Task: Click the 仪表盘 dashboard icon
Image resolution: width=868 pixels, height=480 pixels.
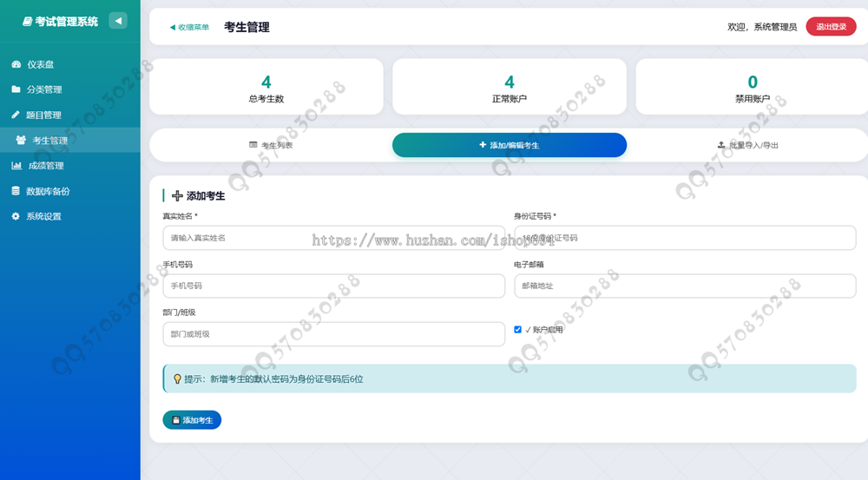Action: click(x=16, y=64)
